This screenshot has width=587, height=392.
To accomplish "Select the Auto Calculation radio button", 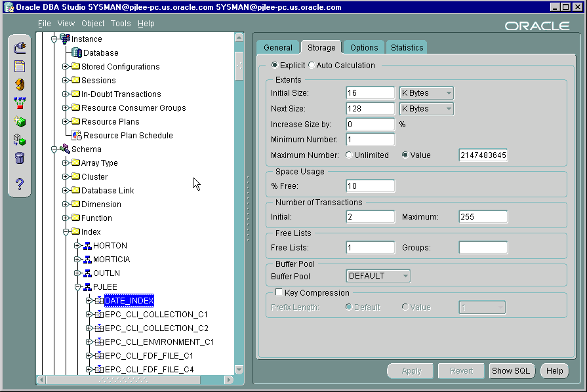I will coord(312,66).
